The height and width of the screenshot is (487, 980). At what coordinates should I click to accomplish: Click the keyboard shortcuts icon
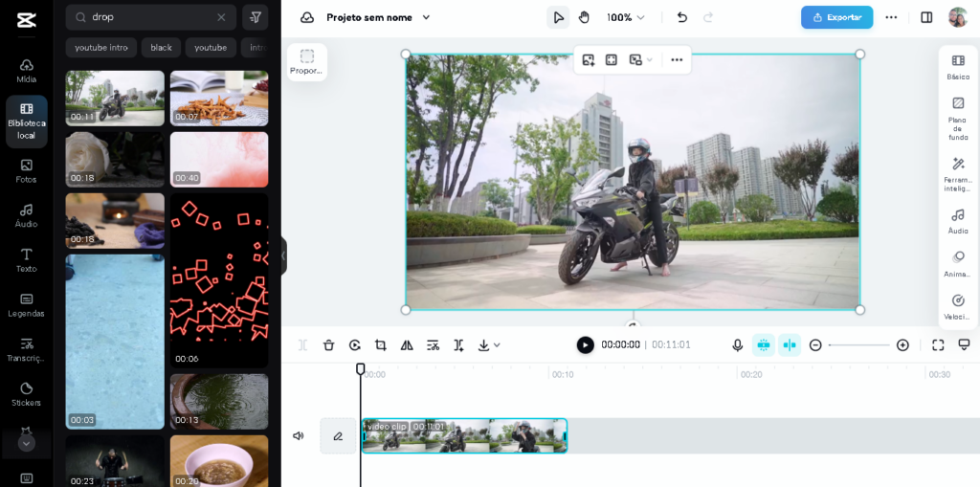point(26,478)
